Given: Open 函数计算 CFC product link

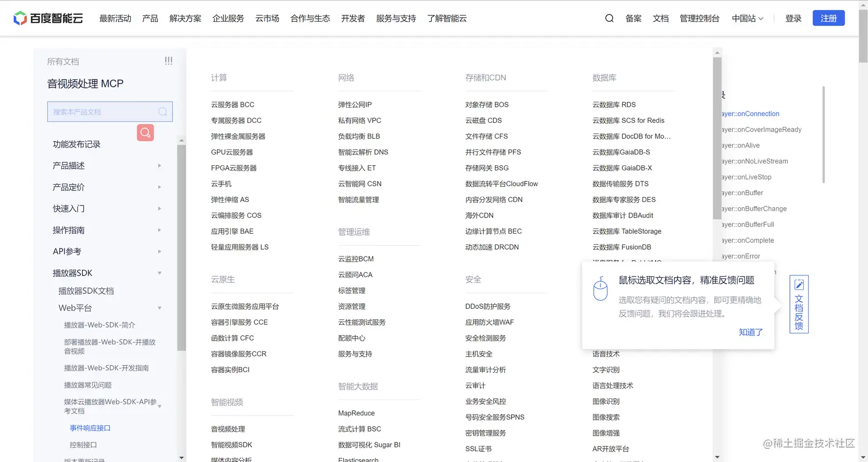Looking at the screenshot, I should (232, 338).
